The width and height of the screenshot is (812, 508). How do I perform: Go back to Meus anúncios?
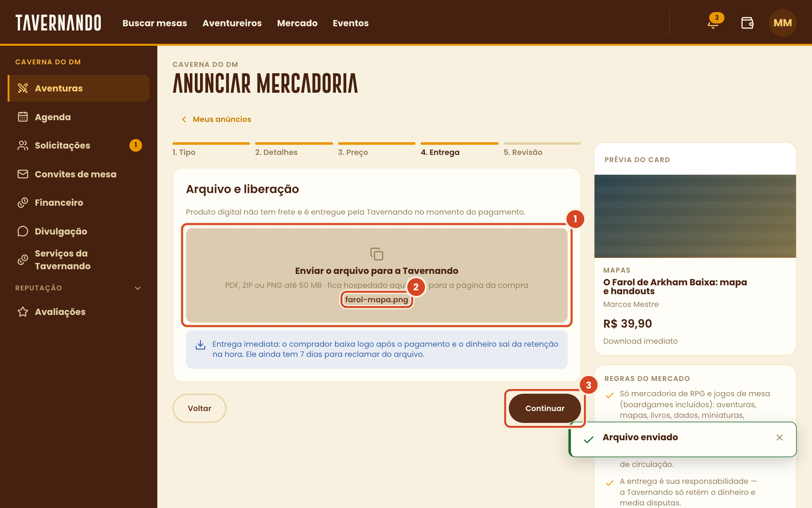(216, 119)
